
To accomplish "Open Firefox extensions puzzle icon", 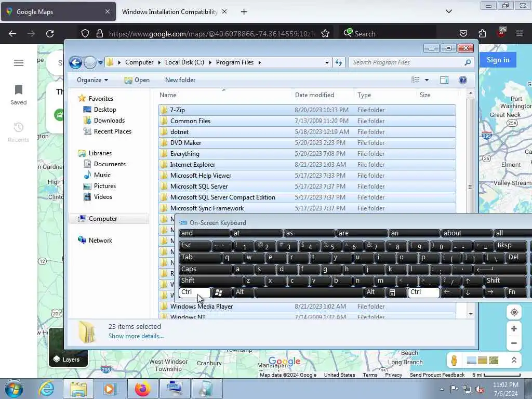I will click(482, 33).
